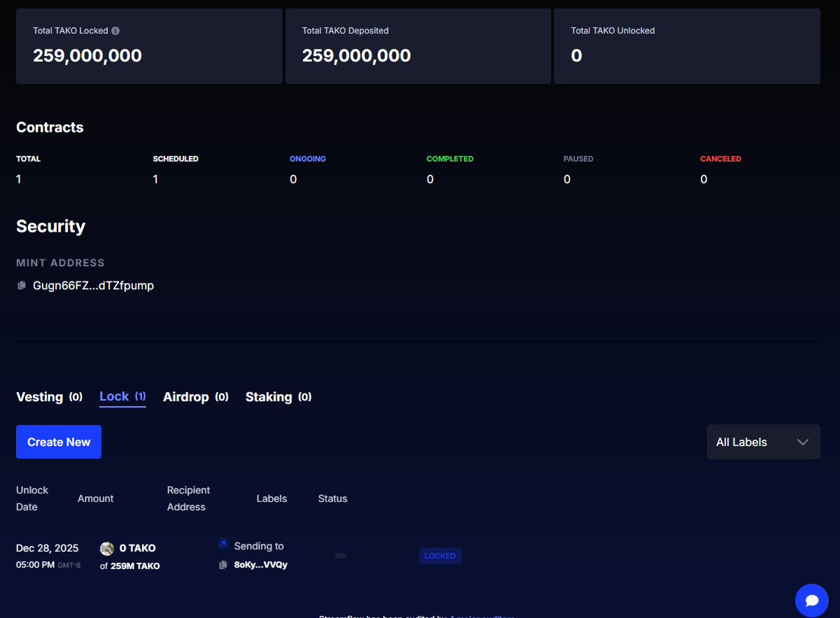Screen dimensions: 840x618
Task: Open the 4 major auditors link
Action: point(482,616)
